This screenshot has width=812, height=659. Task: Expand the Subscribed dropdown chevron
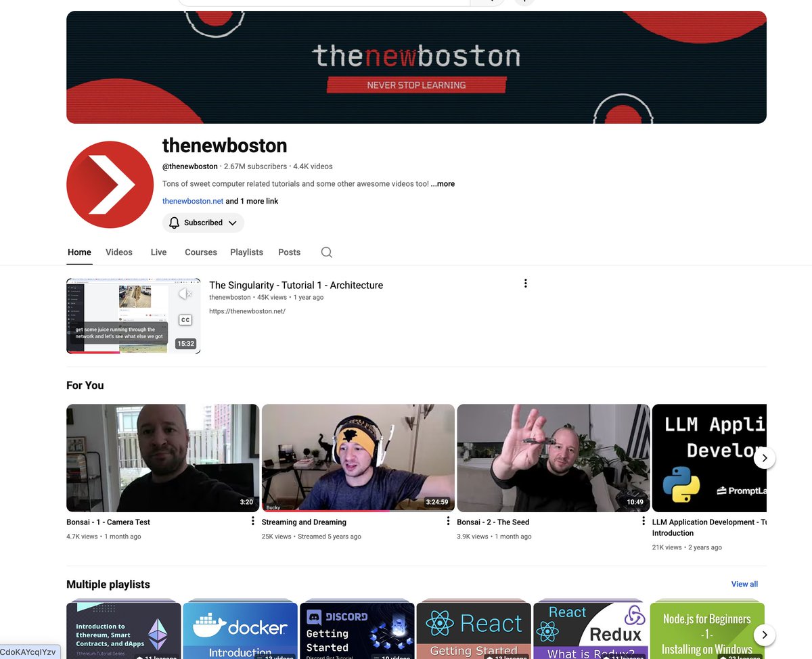coord(232,223)
